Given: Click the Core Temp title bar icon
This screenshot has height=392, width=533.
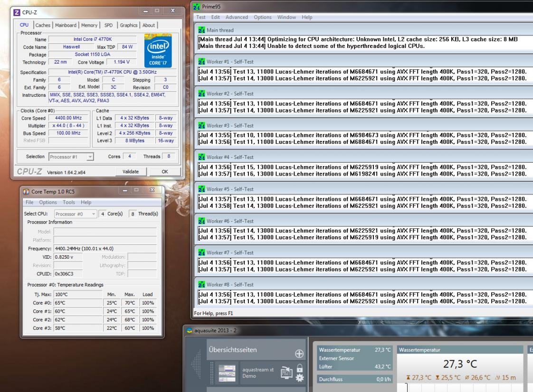Looking at the screenshot, I should click(26, 192).
